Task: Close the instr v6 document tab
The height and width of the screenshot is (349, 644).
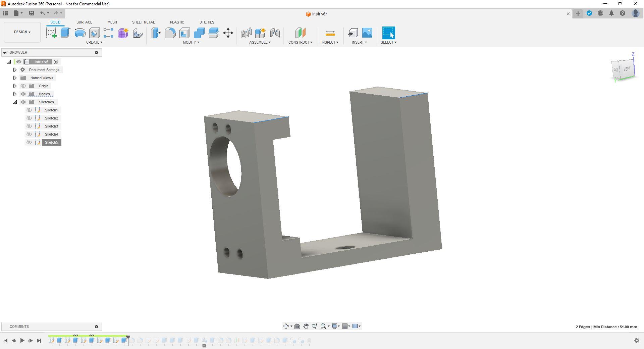Action: (568, 14)
